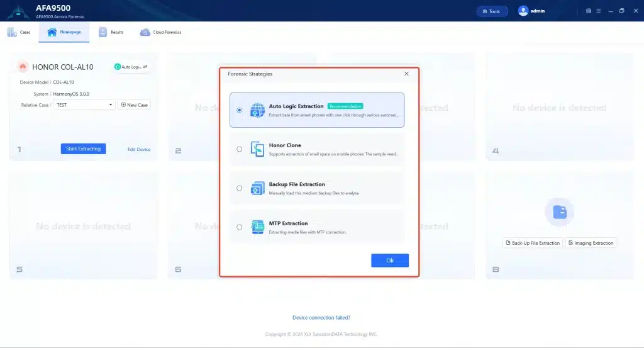Image resolution: width=644 pixels, height=348 pixels.
Task: Select the Auto Logic Extraction radio button
Action: (x=240, y=110)
